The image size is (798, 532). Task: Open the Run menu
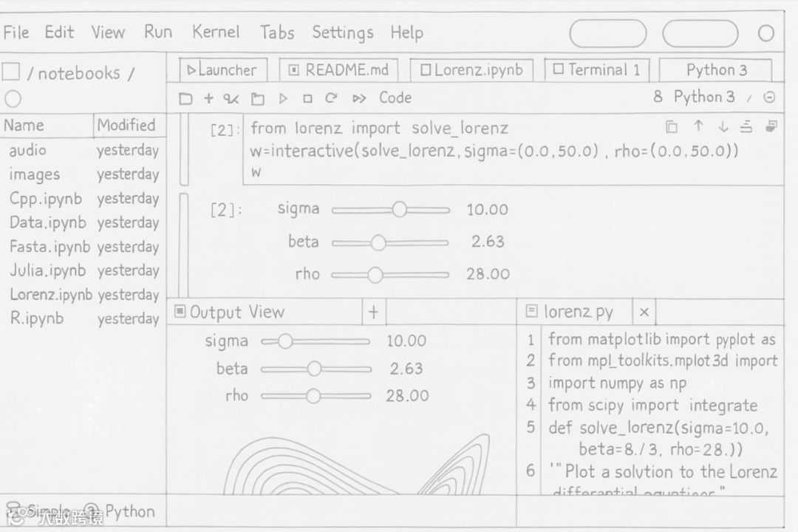pos(158,32)
